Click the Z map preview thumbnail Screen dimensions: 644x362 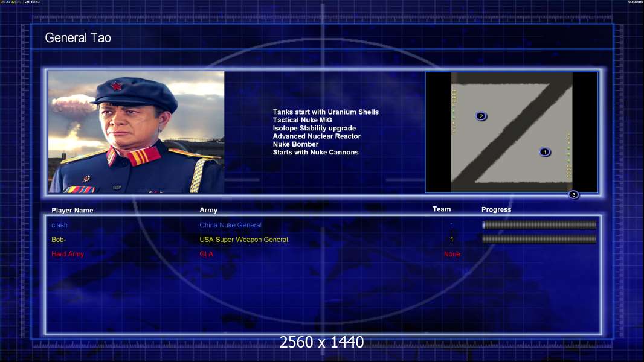[511, 132]
